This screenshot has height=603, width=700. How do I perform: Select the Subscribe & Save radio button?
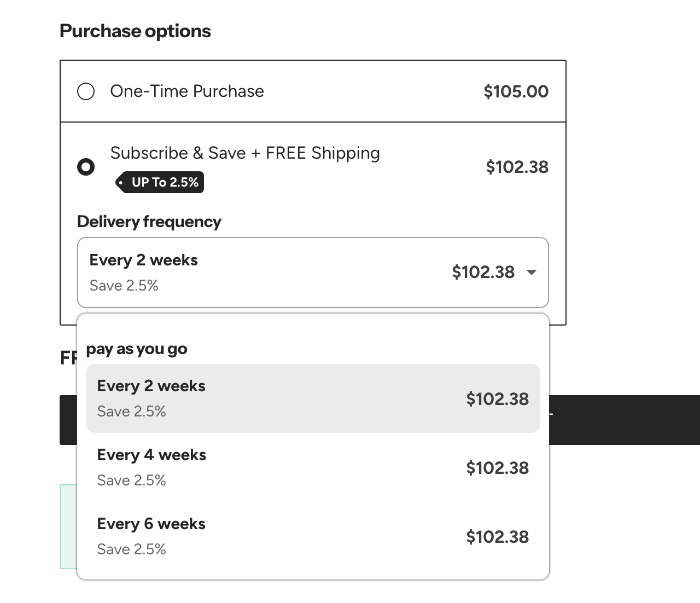(86, 167)
